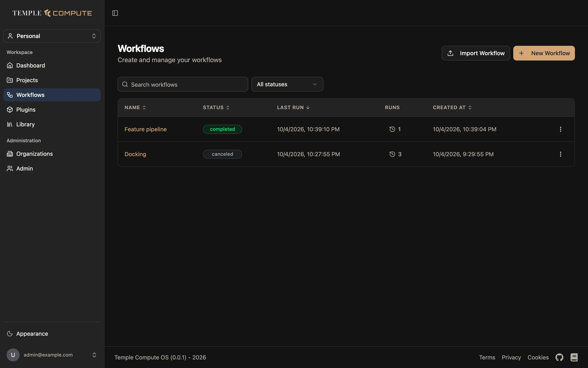The width and height of the screenshot is (588, 368).
Task: Open the three-dot menu for Docking
Action: (561, 154)
